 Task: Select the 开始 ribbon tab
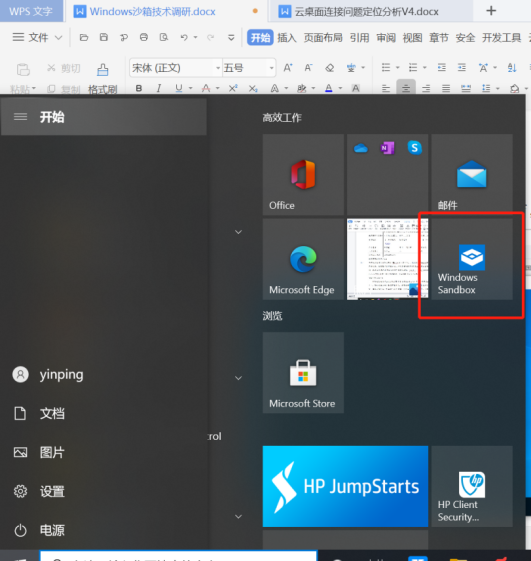click(260, 38)
